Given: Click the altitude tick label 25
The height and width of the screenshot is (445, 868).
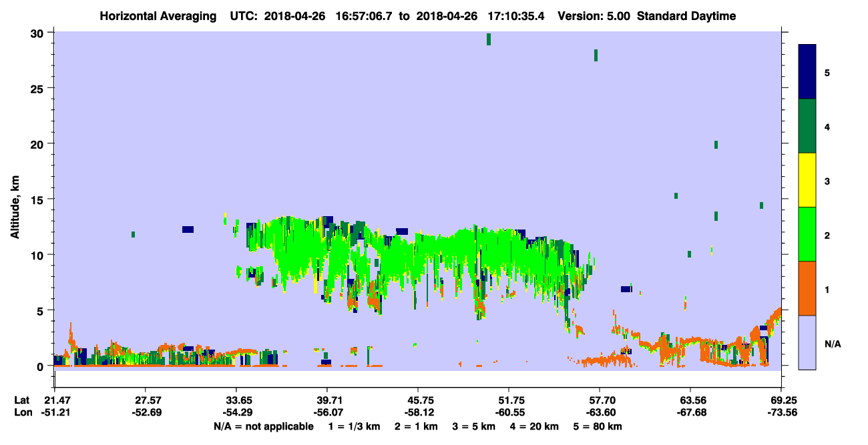Looking at the screenshot, I should pos(38,89).
